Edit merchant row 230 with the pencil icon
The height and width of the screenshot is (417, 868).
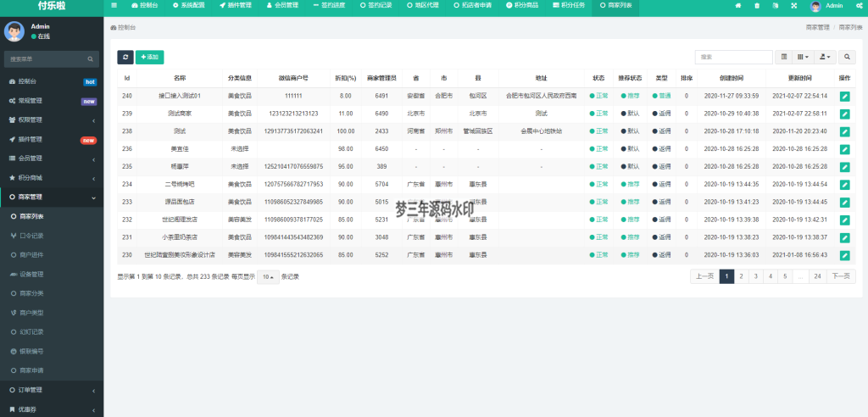point(845,255)
